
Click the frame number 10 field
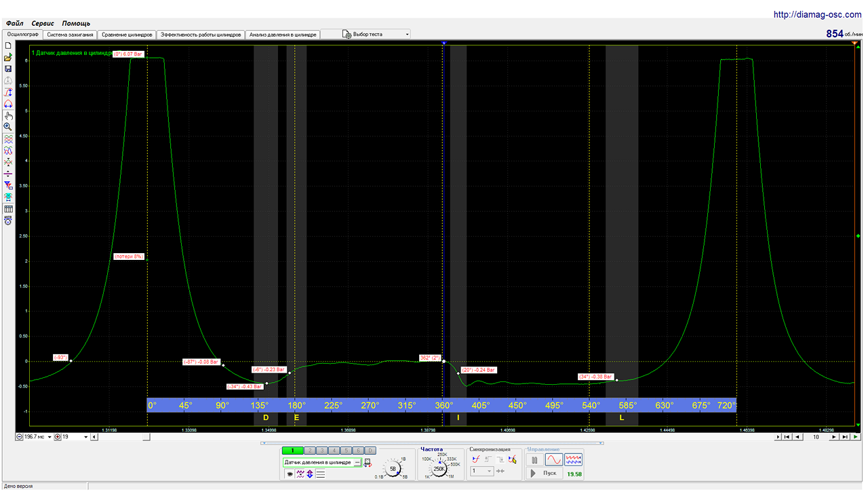tap(816, 437)
